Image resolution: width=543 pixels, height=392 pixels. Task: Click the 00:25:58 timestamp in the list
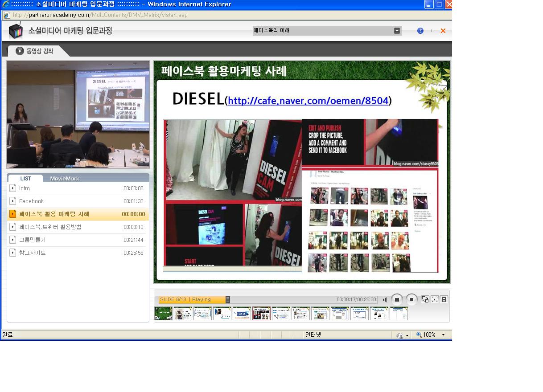[x=133, y=253]
